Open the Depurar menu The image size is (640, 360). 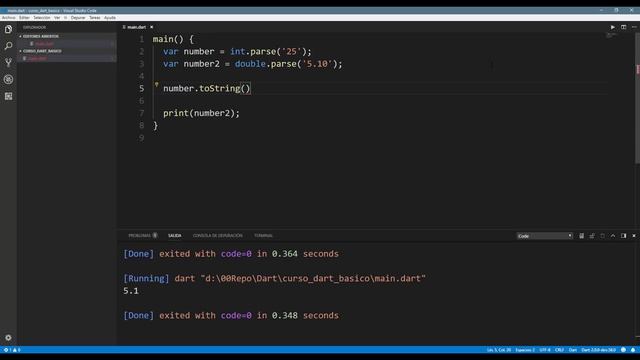coord(78,18)
